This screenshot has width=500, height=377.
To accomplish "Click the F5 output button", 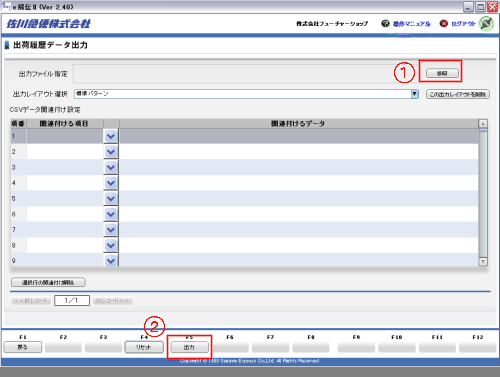I will (x=189, y=347).
